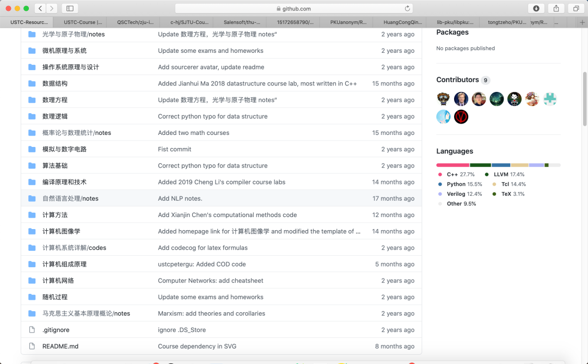Click the first contributor avatar

coord(443,98)
